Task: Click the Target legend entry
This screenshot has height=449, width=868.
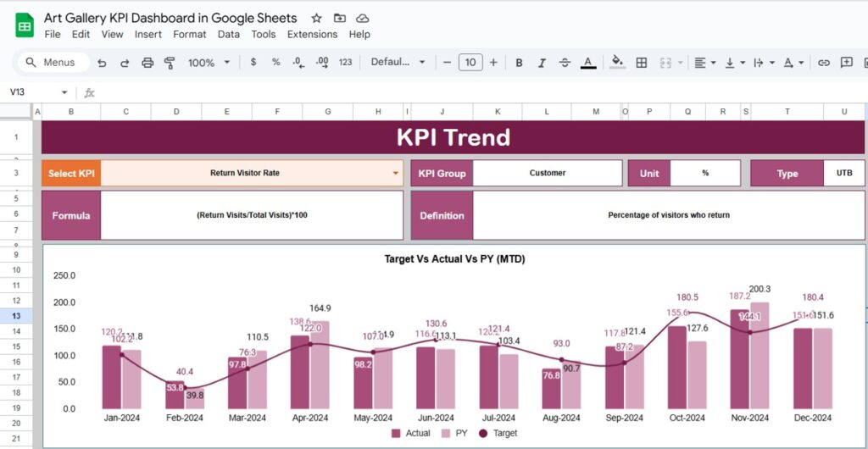Action: tap(498, 434)
